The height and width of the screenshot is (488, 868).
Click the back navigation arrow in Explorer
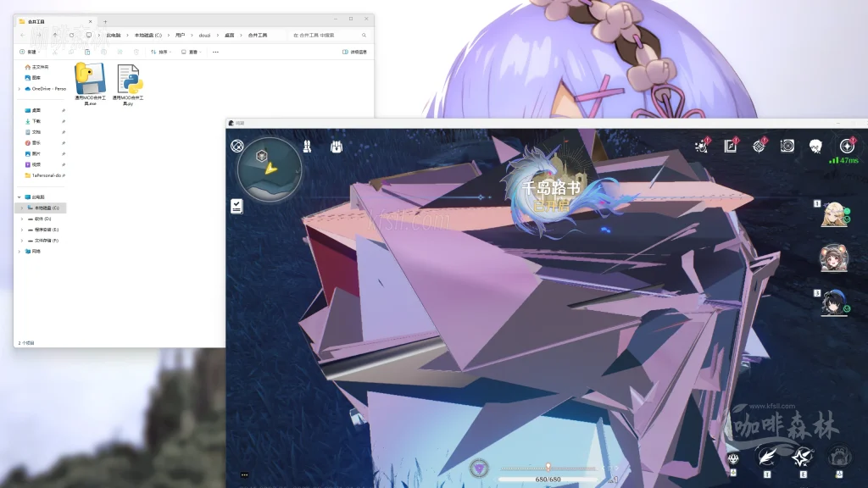(25, 35)
